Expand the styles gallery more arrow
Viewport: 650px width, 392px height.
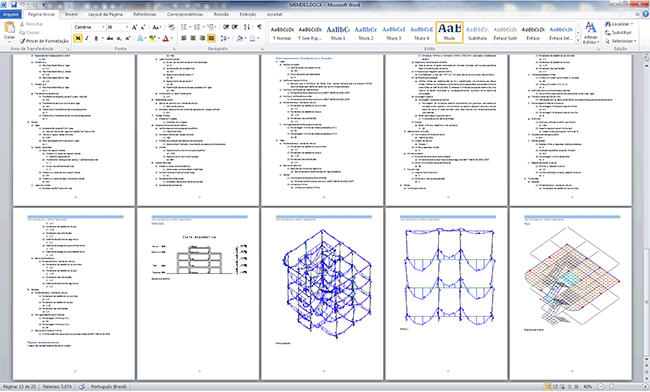tap(578, 41)
